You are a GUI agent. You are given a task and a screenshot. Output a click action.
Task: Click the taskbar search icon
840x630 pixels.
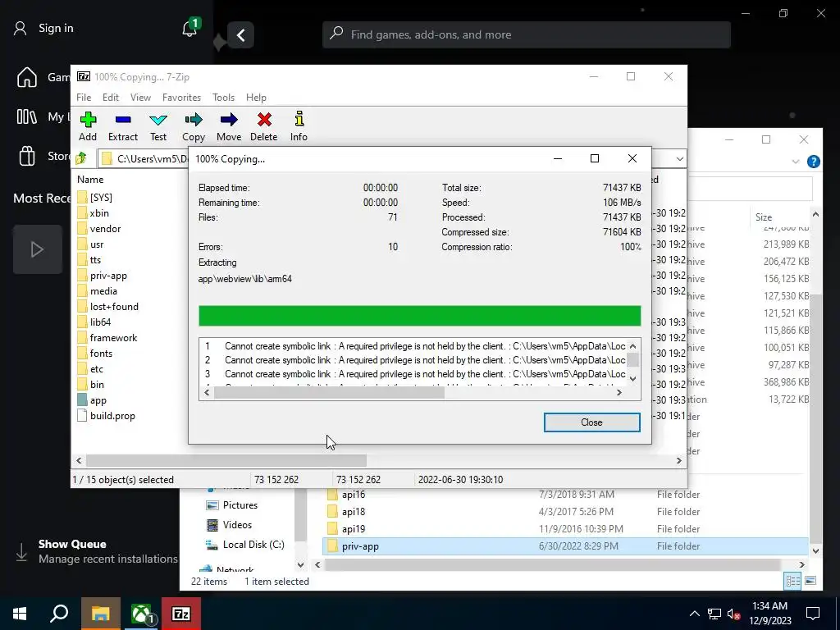click(59, 614)
